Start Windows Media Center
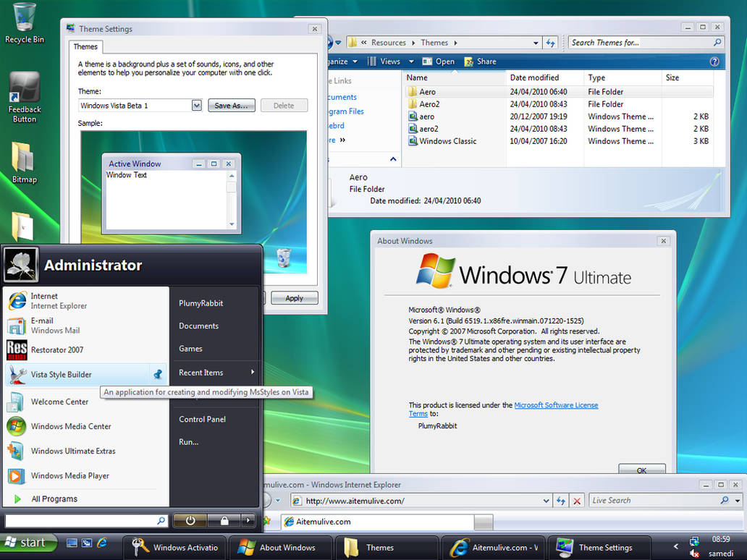Image resolution: width=747 pixels, height=560 pixels. tap(69, 426)
